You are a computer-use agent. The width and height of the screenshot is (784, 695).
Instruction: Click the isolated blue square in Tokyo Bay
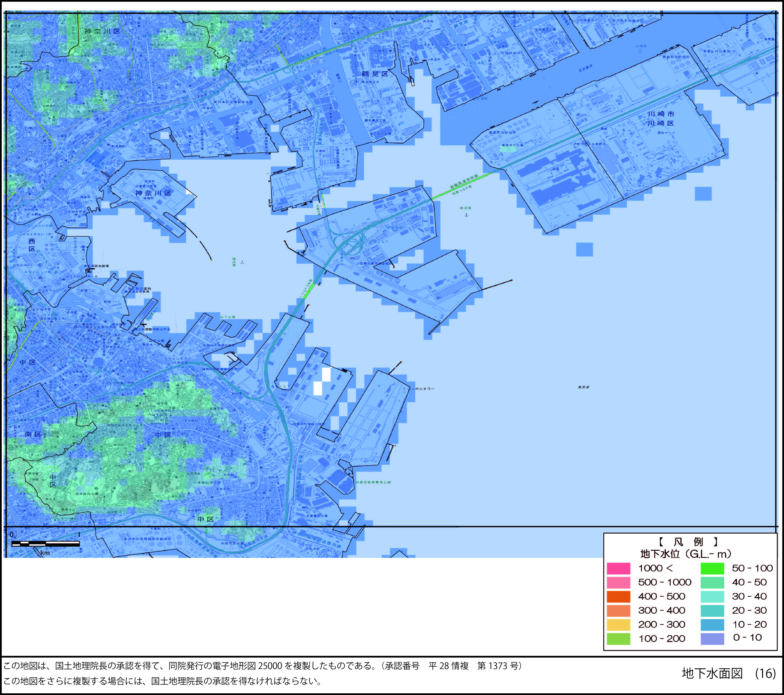585,249
